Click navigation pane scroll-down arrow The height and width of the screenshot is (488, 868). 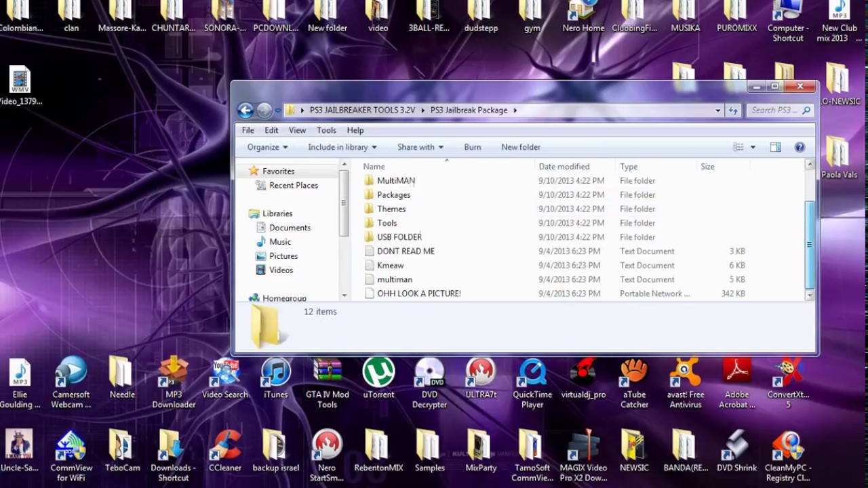point(344,296)
